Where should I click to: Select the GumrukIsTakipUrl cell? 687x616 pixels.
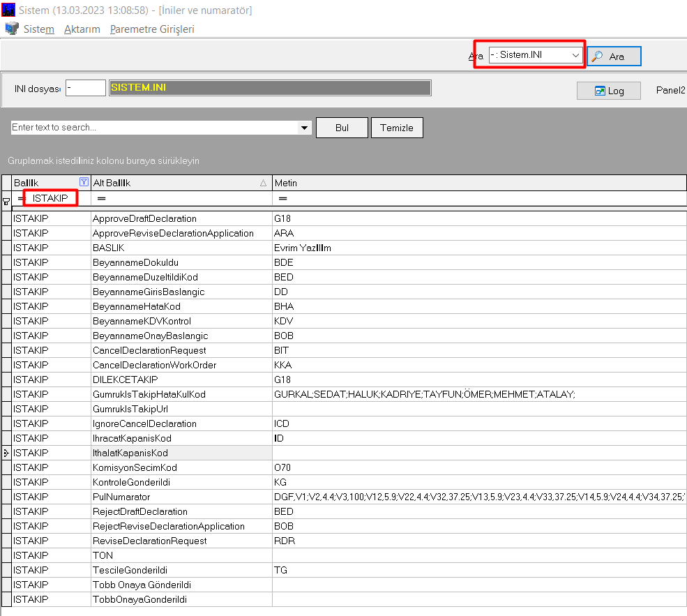[182, 409]
